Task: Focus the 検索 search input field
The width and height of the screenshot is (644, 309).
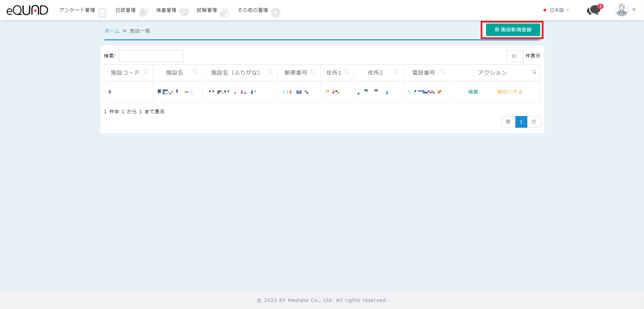Action: point(151,56)
